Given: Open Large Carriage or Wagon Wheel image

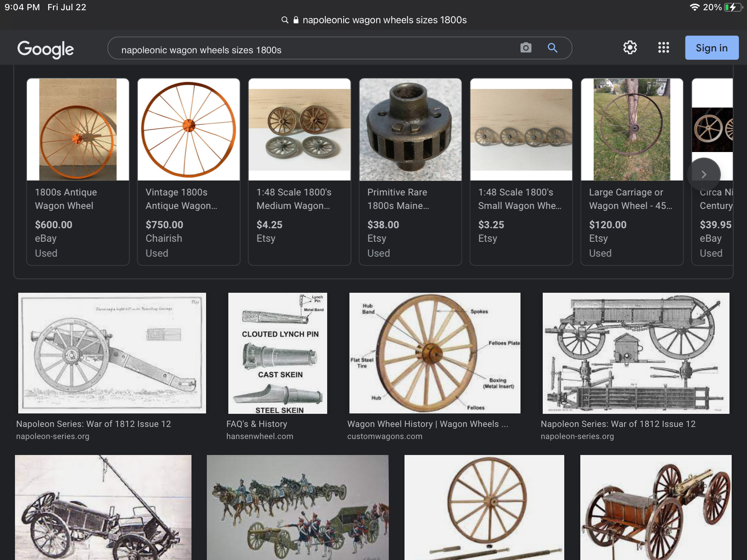Looking at the screenshot, I should click(x=632, y=129).
